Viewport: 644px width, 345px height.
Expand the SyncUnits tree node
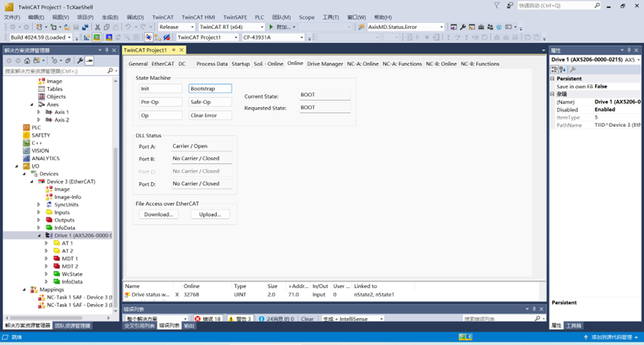(39, 204)
